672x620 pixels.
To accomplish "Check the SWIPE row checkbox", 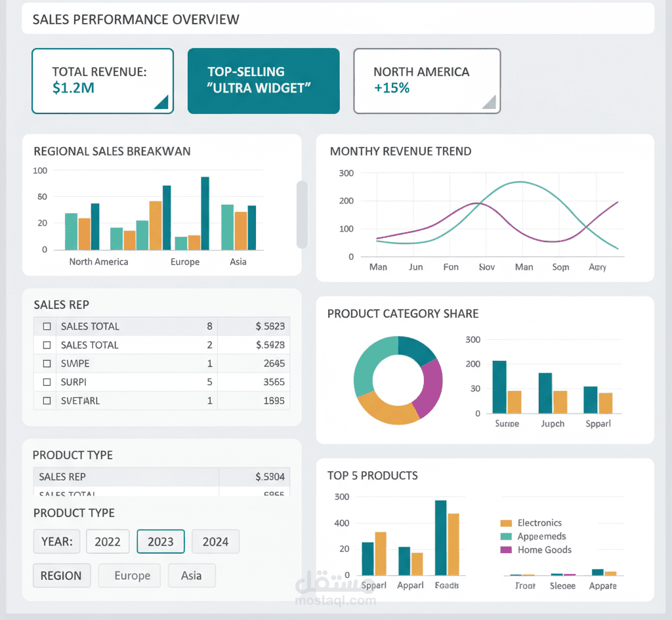I will coord(46,363).
